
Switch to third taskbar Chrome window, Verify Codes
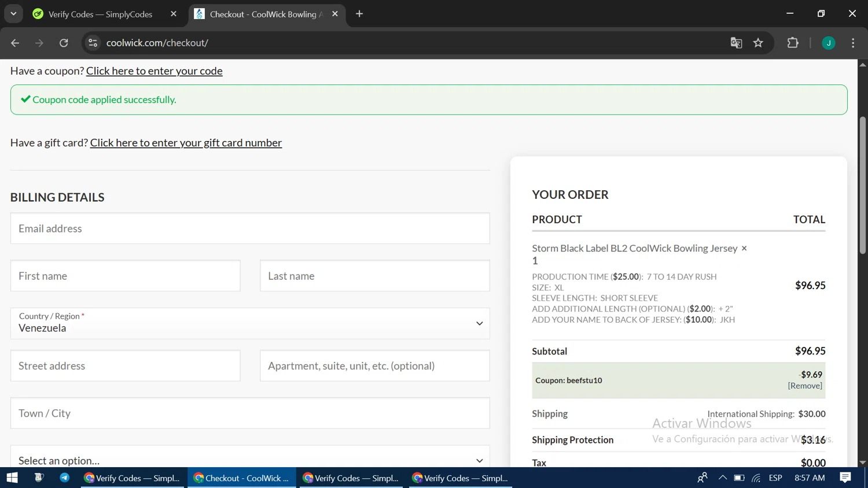(x=351, y=478)
